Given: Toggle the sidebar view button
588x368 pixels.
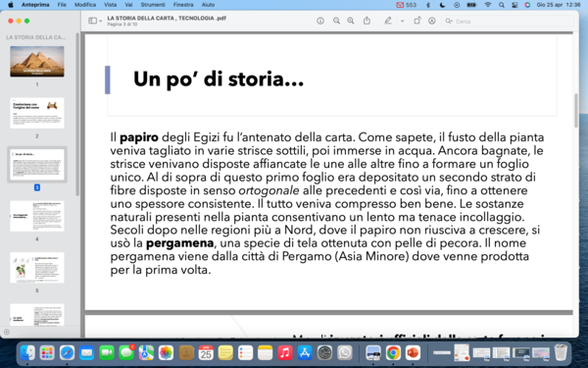Looking at the screenshot, I should (93, 21).
